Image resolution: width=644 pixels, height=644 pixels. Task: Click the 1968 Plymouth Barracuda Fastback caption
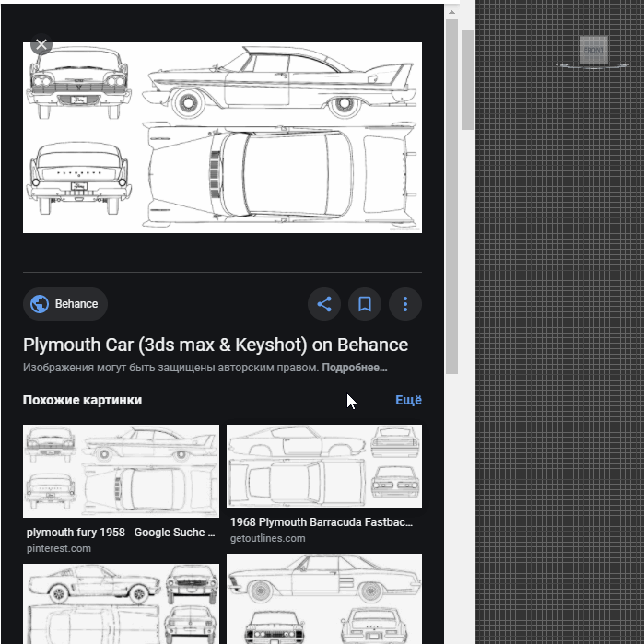pyautogui.click(x=322, y=522)
